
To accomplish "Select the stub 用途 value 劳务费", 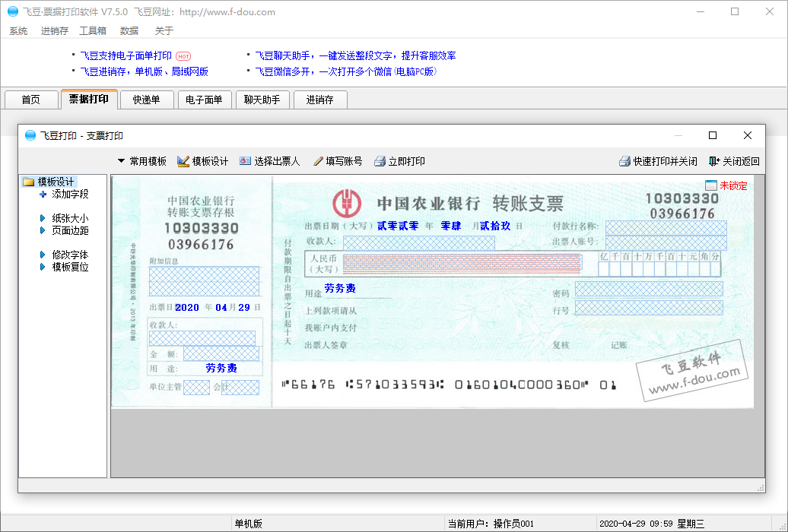I will click(221, 369).
